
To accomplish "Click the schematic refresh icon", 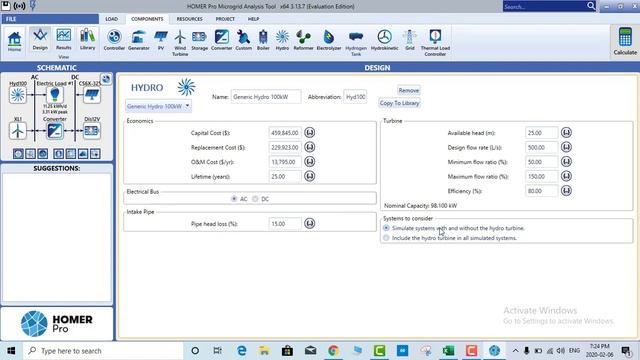I will pyautogui.click(x=106, y=79).
